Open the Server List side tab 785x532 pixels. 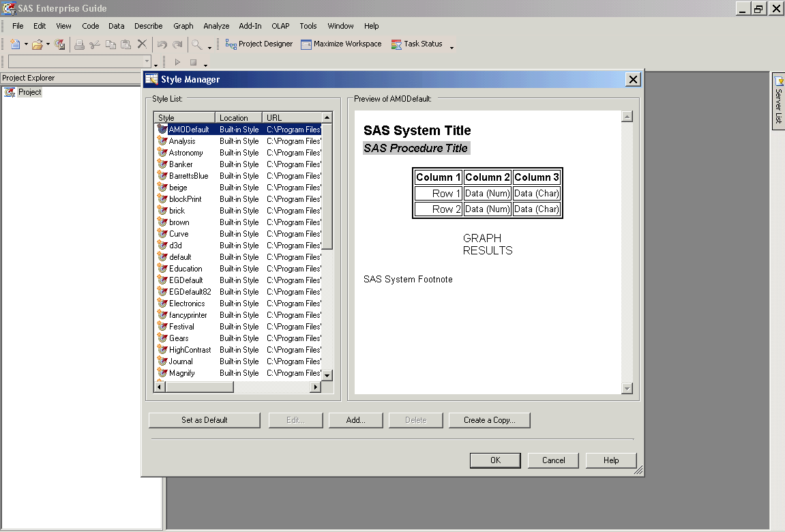[x=778, y=101]
